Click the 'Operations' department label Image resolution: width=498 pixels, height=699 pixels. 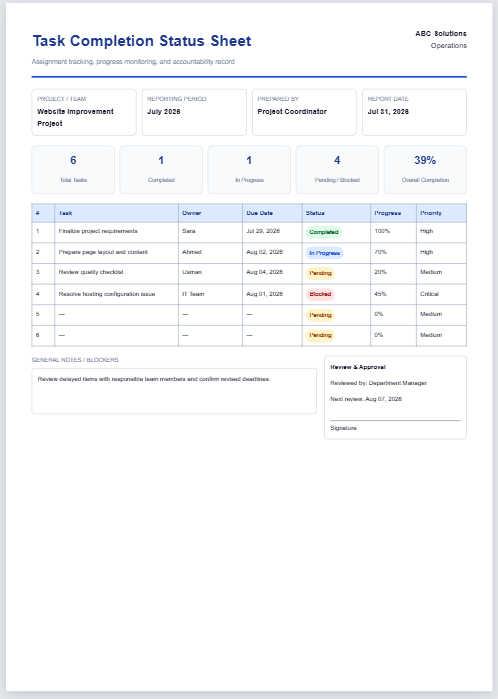click(449, 45)
